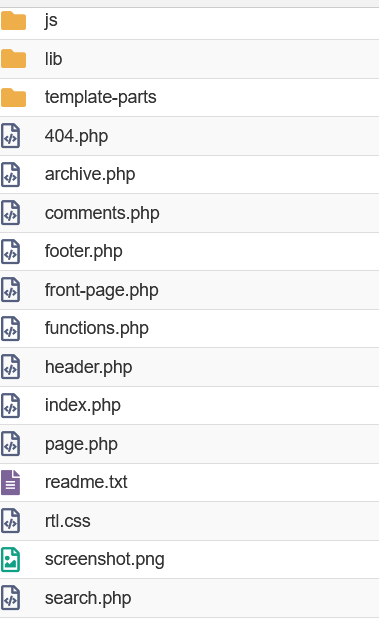Open the template-parts folder name
This screenshot has height=622, width=379.
101,97
